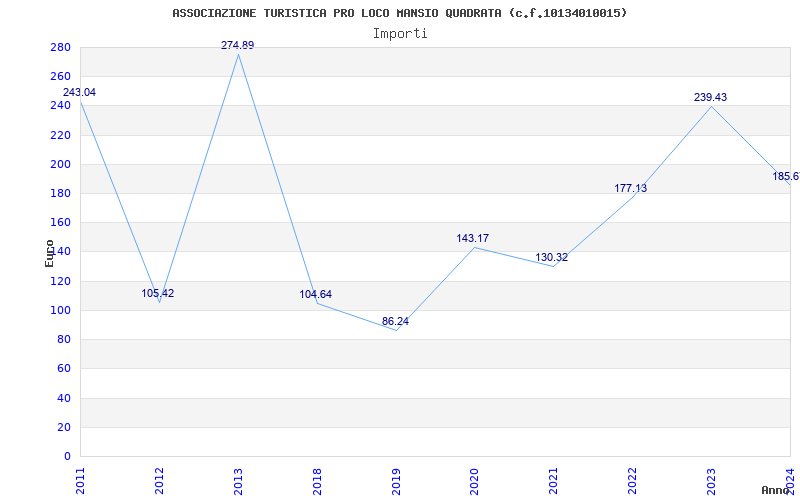Image resolution: width=800 pixels, height=500 pixels.
Task: Click the 160 y-axis tick label
Action: (60, 222)
